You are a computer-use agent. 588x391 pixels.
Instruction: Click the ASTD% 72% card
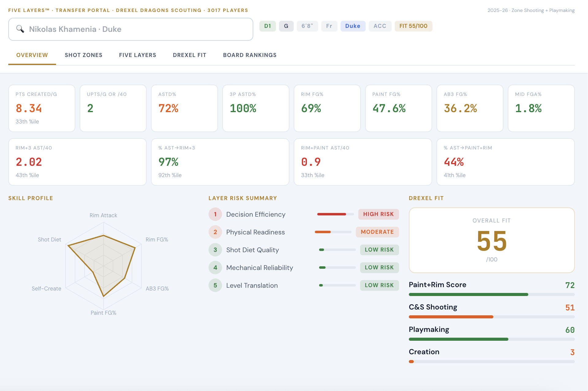tap(184, 108)
